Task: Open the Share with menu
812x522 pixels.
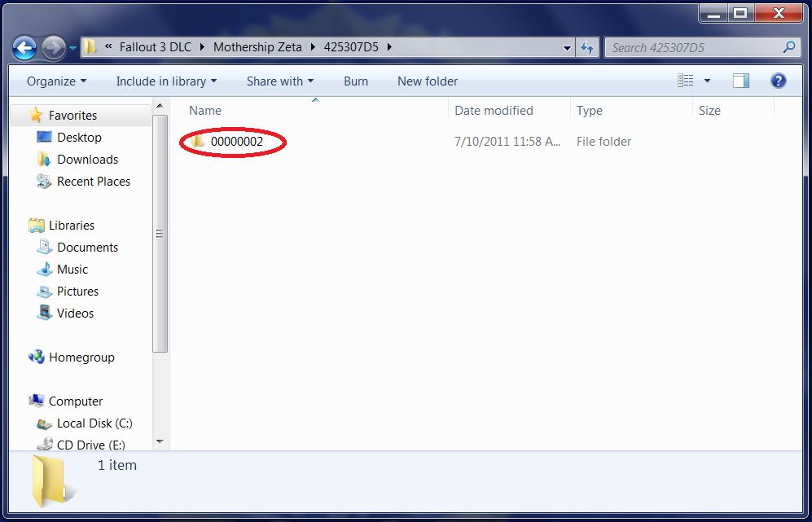Action: [280, 81]
